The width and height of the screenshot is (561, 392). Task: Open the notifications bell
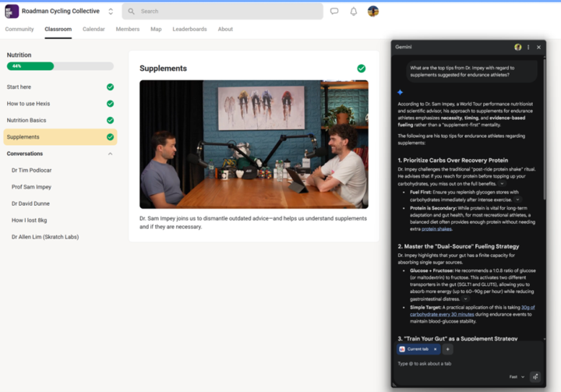[x=354, y=12]
